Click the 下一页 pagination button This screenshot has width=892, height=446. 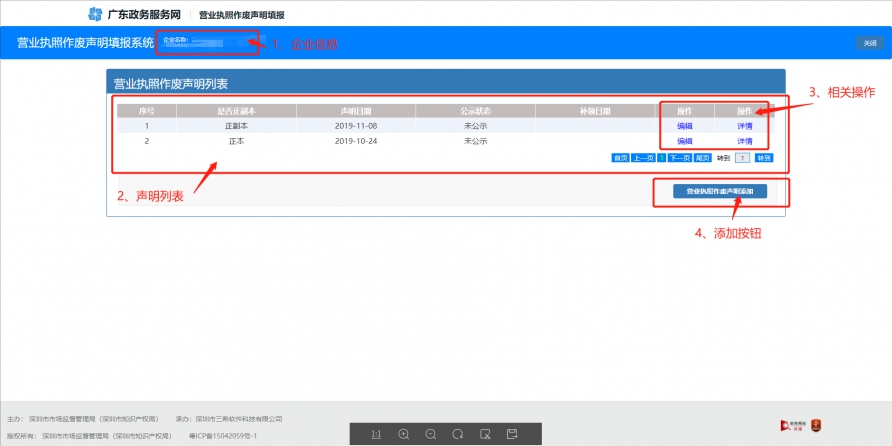(680, 158)
